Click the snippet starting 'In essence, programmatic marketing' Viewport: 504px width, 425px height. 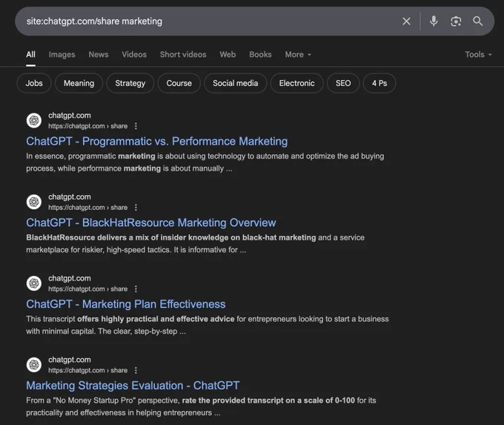pyautogui.click(x=205, y=162)
